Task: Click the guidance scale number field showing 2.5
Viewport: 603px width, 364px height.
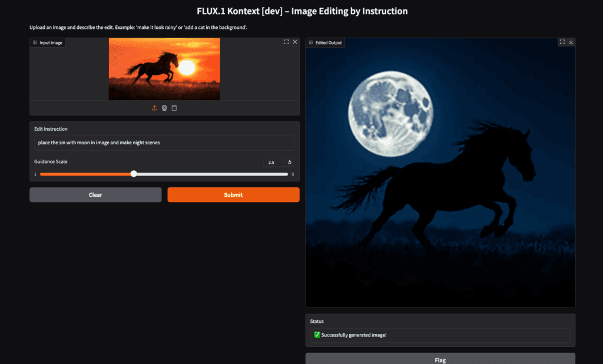Action: pyautogui.click(x=274, y=163)
